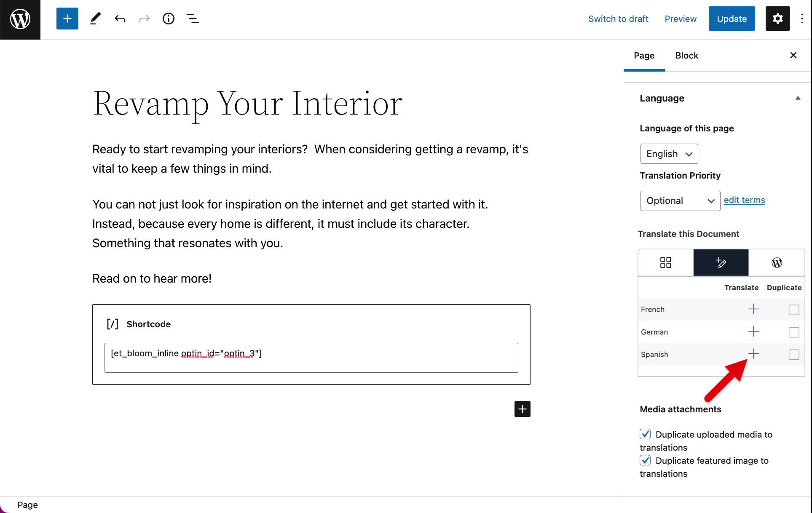Viewport: 812px width, 513px height.
Task: Open the list view outline icon
Action: pos(193,19)
